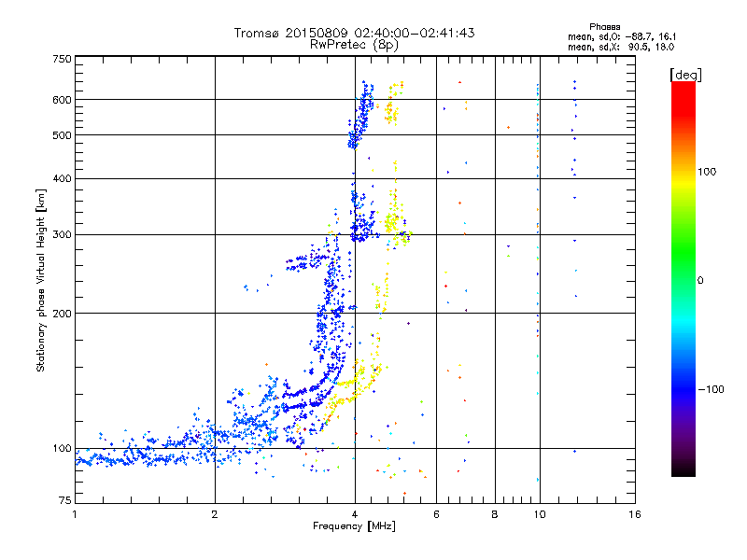Click the '75' y-axis tick label
This screenshot has height=560, width=747.
coord(65,500)
